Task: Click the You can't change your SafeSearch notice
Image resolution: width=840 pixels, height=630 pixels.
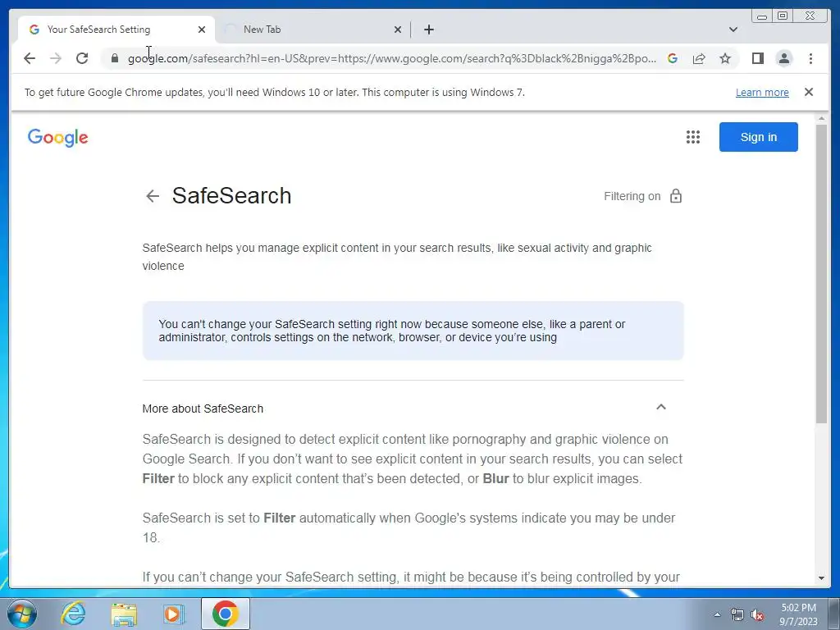Action: coord(413,331)
